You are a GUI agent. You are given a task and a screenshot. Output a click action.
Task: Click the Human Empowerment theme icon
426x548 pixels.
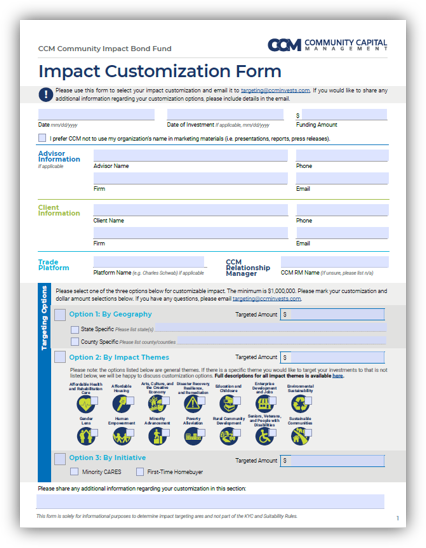121,437
